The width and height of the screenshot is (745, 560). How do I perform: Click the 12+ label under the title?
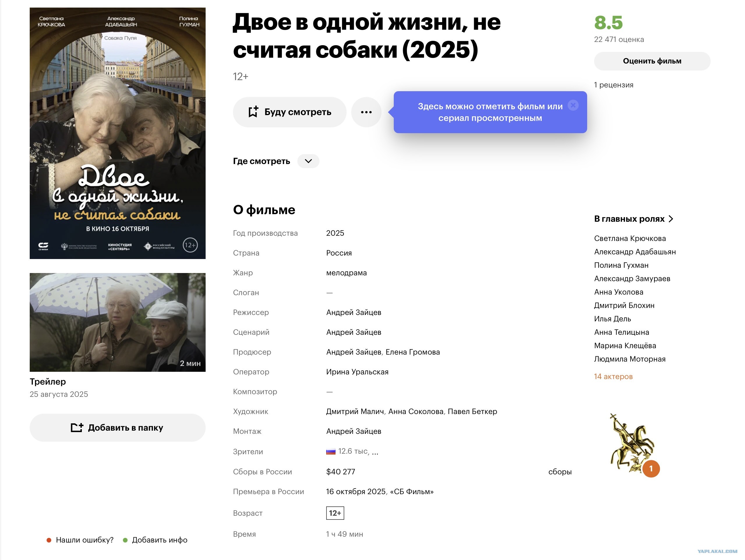(241, 77)
